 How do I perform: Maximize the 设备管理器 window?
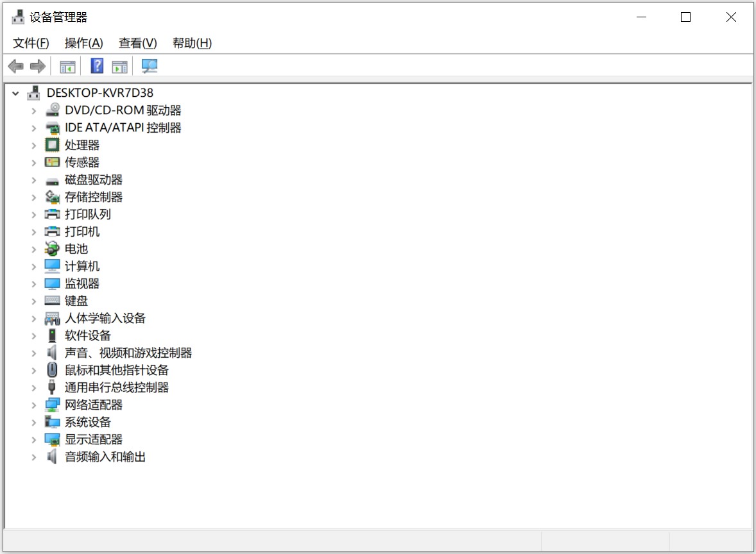(685, 17)
